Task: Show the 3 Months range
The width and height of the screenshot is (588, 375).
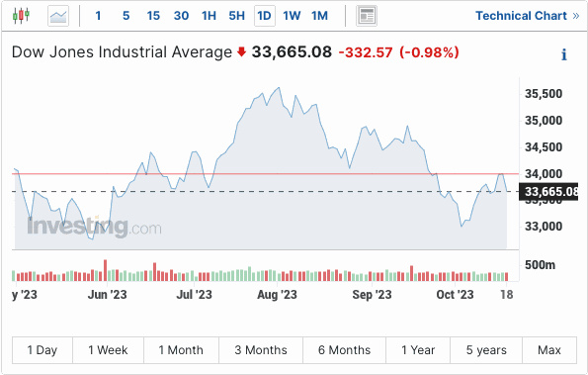Action: point(261,350)
